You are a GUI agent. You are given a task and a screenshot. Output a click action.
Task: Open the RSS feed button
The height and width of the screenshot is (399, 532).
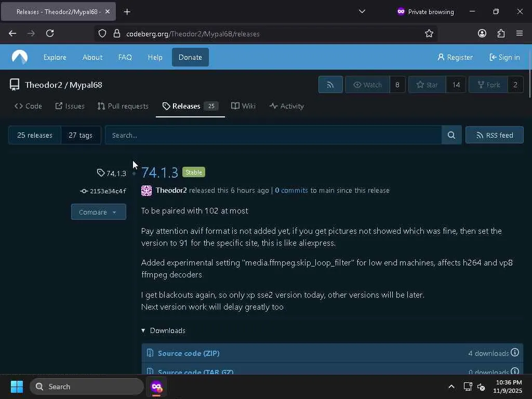pyautogui.click(x=495, y=135)
